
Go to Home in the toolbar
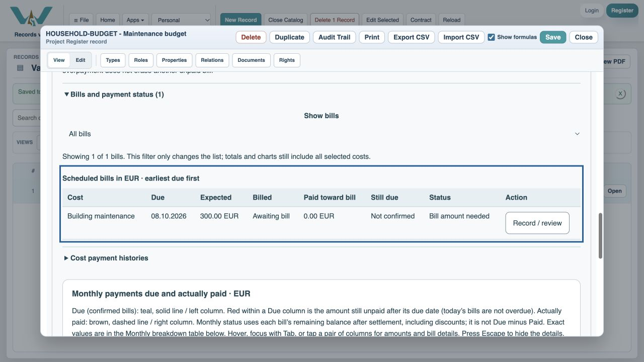pos(108,20)
